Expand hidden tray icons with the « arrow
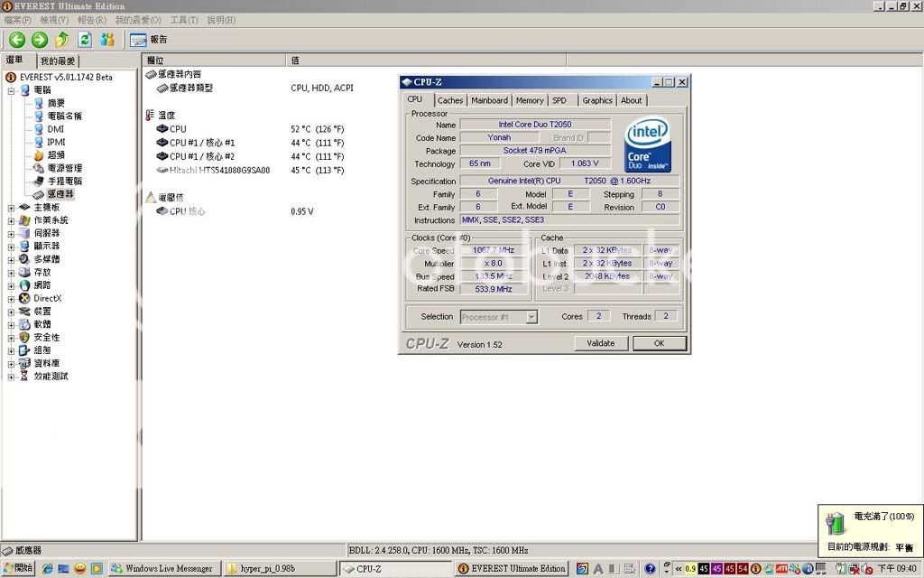The height and width of the screenshot is (578, 924). pos(679,569)
